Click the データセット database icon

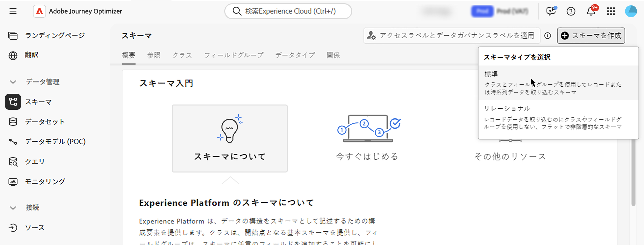pos(13,122)
